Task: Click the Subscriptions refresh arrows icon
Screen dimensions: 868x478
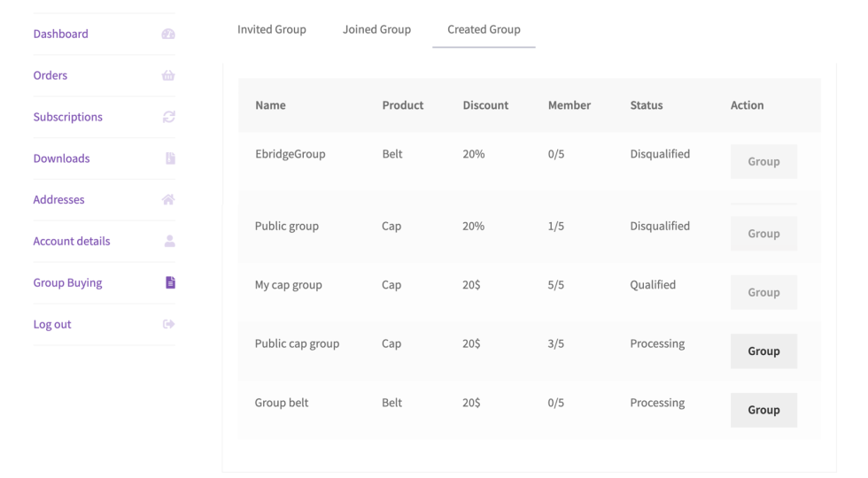Action: pyautogui.click(x=168, y=117)
